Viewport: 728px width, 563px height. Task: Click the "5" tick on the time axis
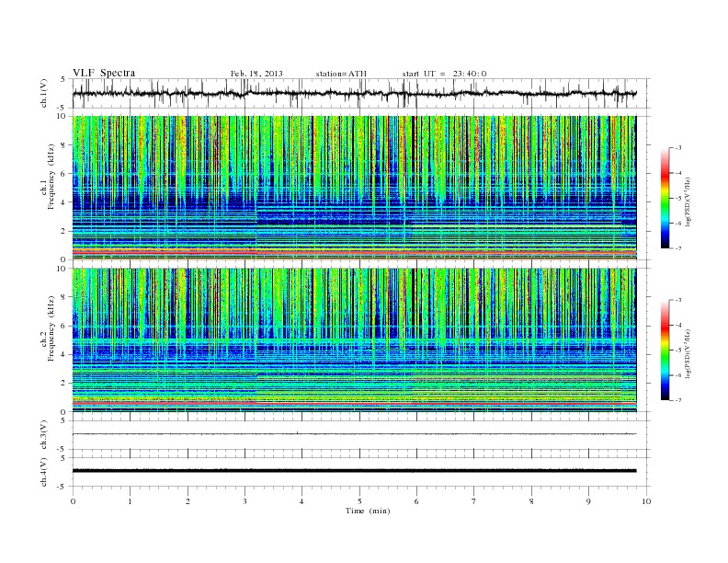pos(359,501)
